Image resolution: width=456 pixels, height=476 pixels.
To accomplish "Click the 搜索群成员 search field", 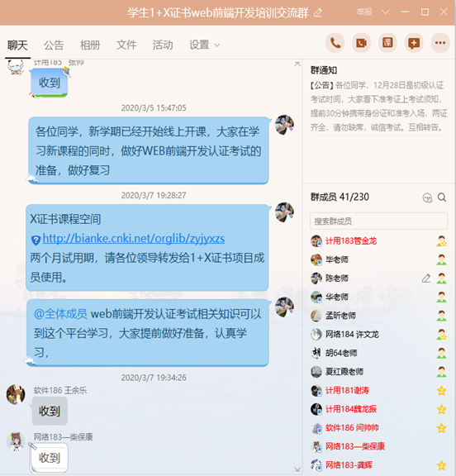I will tap(378, 221).
